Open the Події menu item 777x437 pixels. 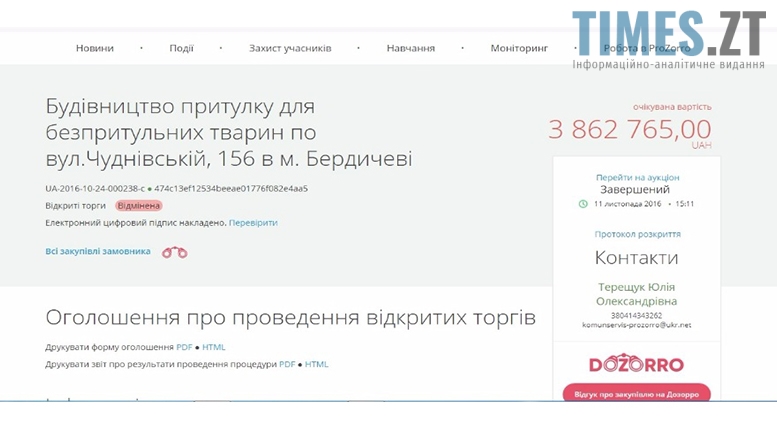click(181, 48)
